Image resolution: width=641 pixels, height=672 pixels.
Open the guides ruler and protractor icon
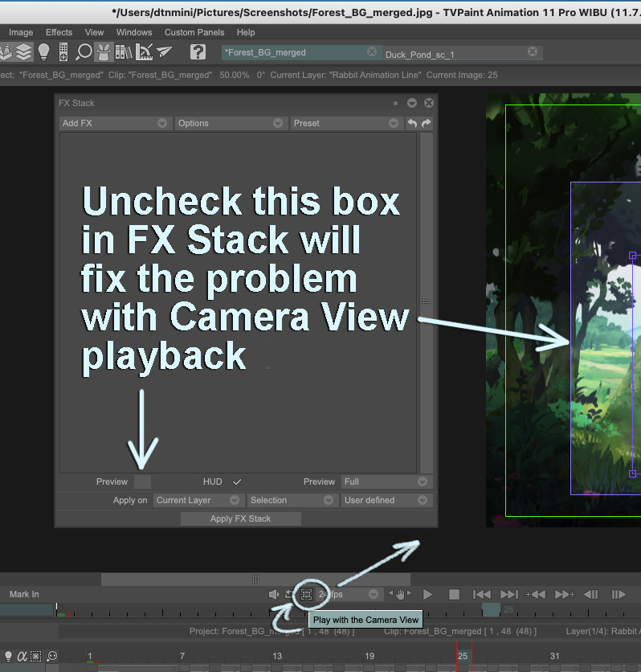tap(144, 52)
